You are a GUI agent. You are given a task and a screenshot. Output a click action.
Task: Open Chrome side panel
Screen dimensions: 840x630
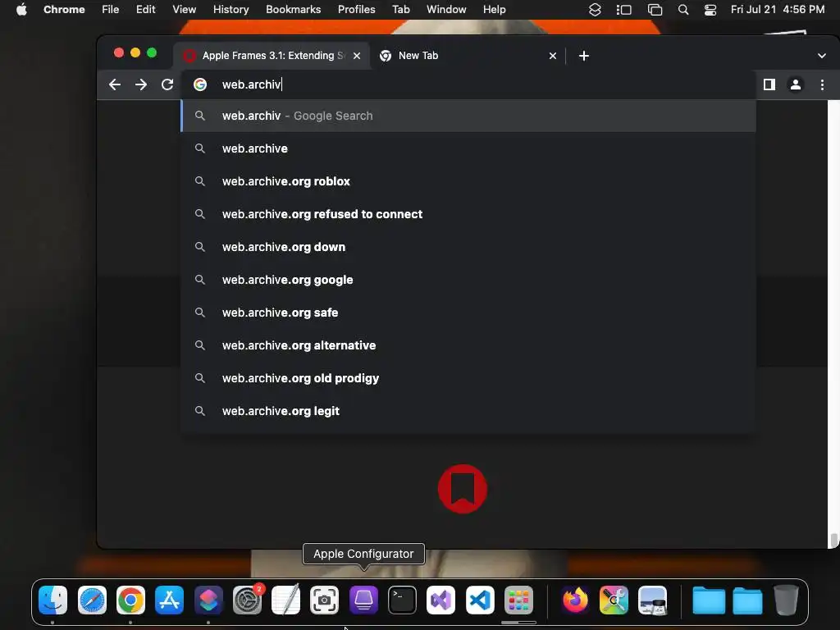tap(769, 84)
